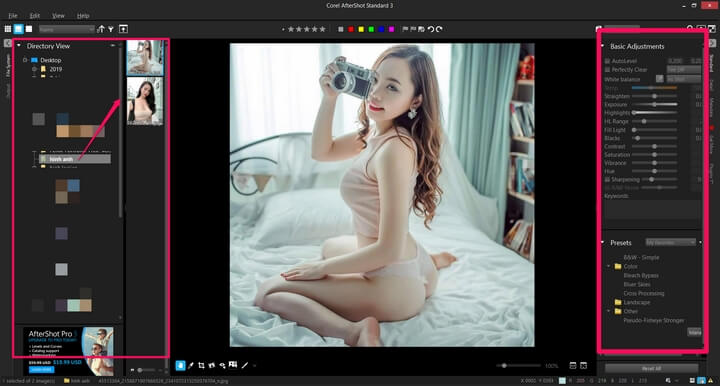Enable the AutoLevel checkbox
720x386 pixels.
(x=607, y=61)
